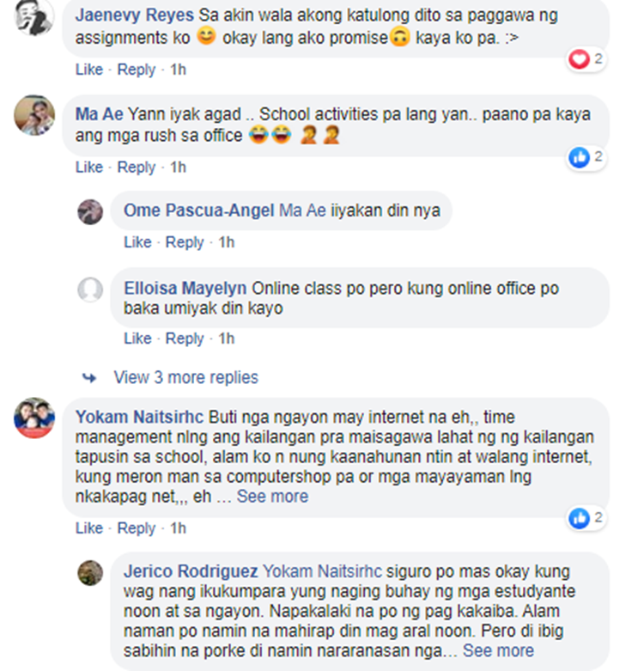Expand View 3 more replies
The image size is (644, 671).
[186, 377]
